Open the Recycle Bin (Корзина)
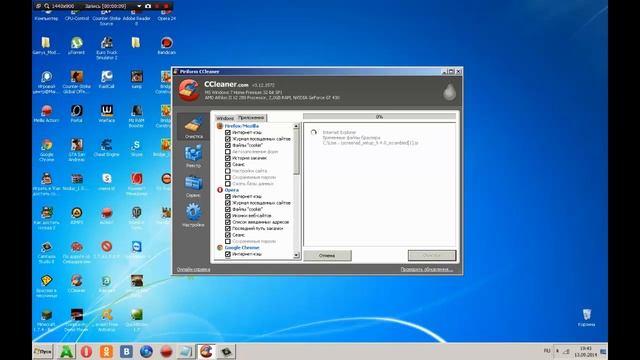Screen dimensions: 640x360 pyautogui.click(x=587, y=317)
